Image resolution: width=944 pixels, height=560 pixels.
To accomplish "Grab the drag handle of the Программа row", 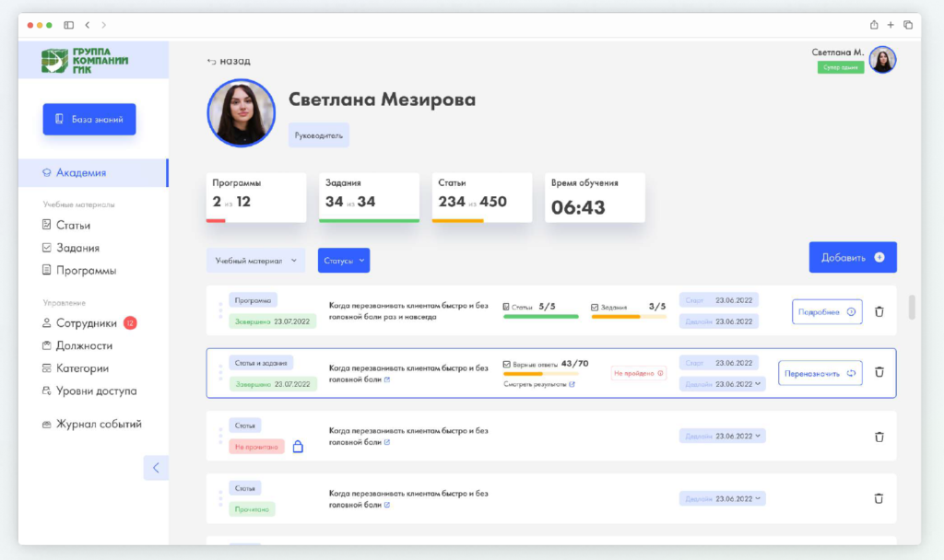I will (220, 310).
